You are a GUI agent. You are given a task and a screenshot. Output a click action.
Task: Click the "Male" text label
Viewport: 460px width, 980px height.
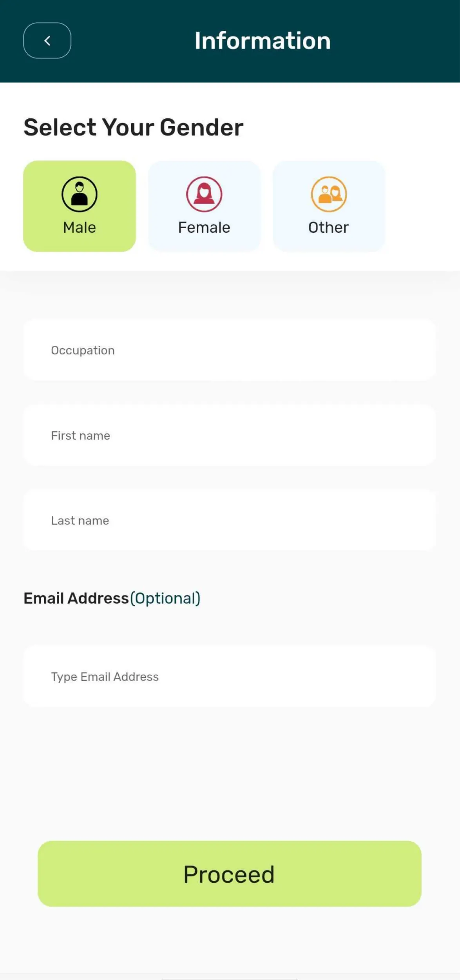pyautogui.click(x=80, y=227)
